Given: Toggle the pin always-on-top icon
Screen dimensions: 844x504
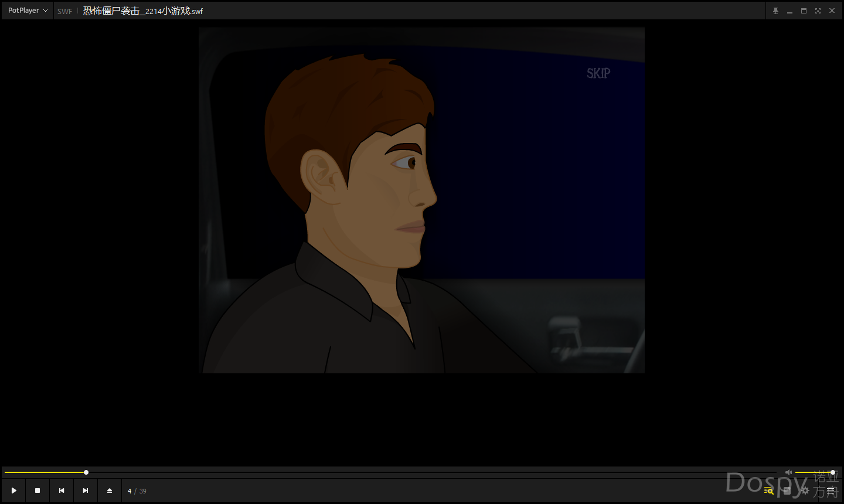Looking at the screenshot, I should (775, 11).
